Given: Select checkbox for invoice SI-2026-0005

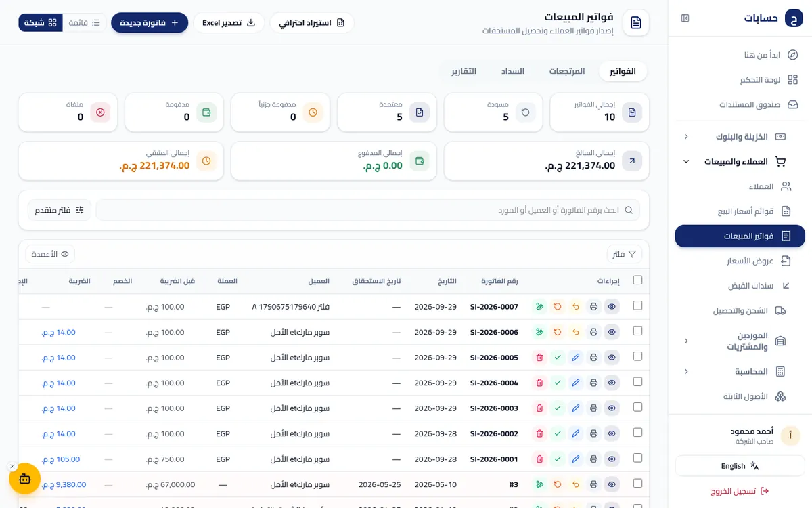Looking at the screenshot, I should click(x=637, y=356).
